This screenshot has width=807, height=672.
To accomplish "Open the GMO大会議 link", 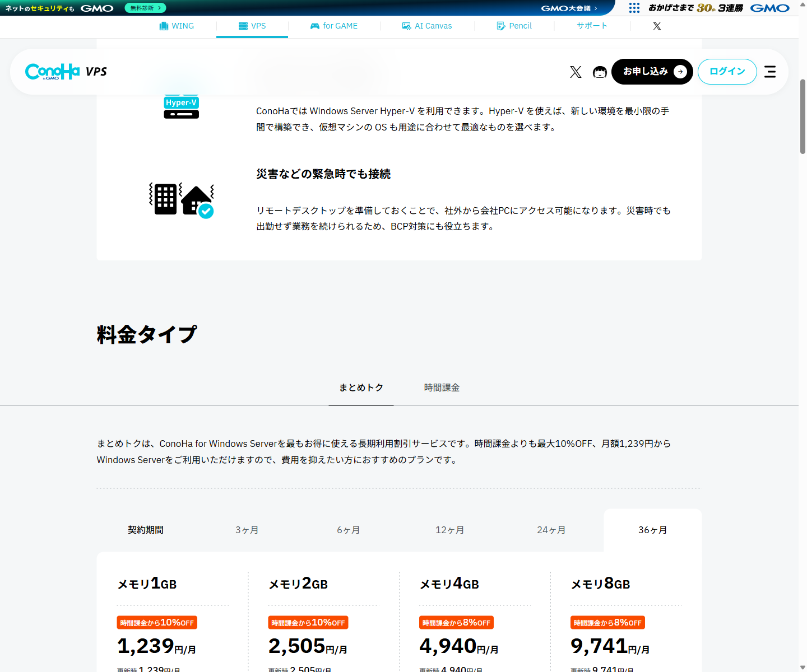I will pos(569,8).
